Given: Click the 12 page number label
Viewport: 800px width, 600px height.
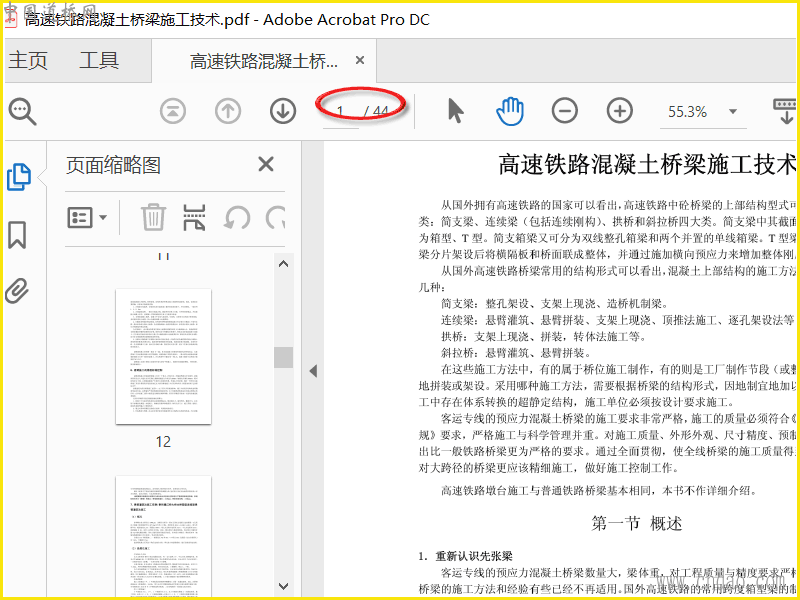Looking at the screenshot, I should point(163,442).
